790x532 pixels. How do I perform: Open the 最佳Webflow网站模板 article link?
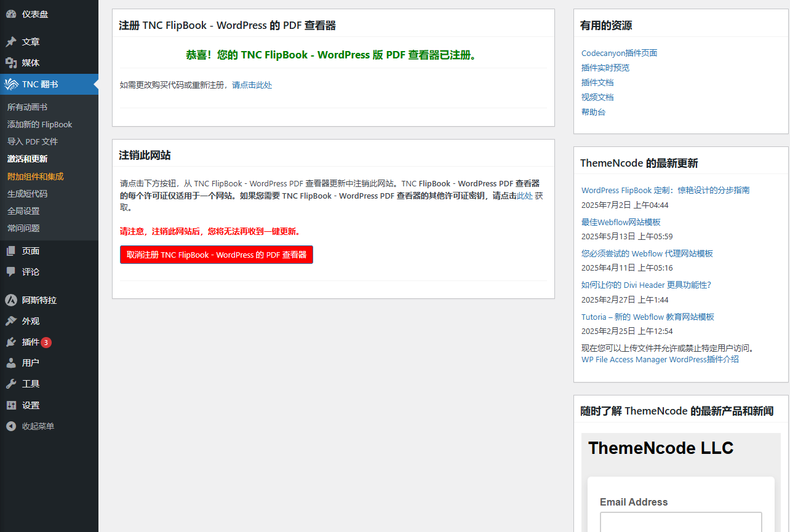click(x=621, y=222)
